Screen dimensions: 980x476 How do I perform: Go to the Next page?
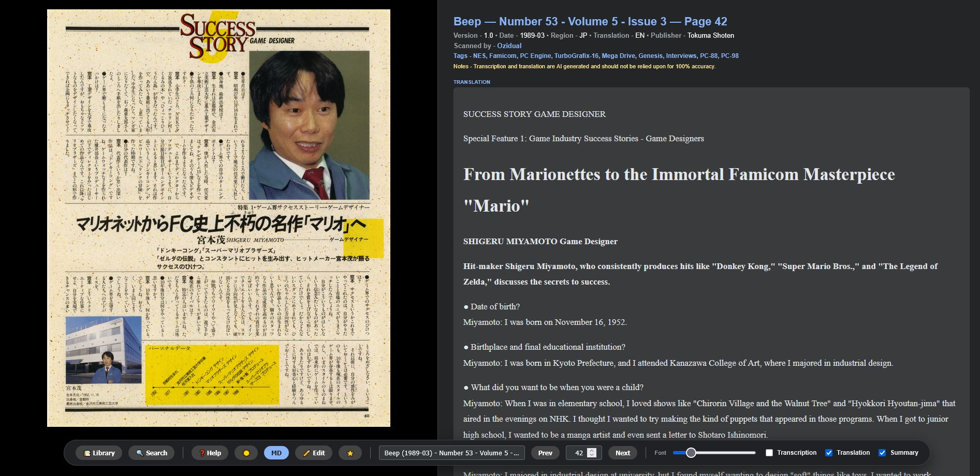pos(622,453)
